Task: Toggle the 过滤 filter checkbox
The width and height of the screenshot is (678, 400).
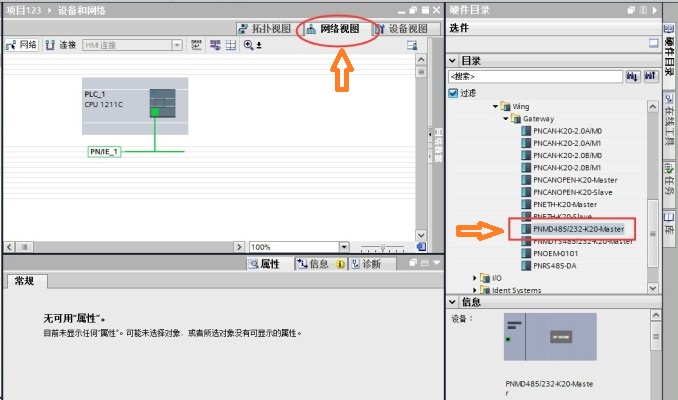Action: (x=453, y=93)
